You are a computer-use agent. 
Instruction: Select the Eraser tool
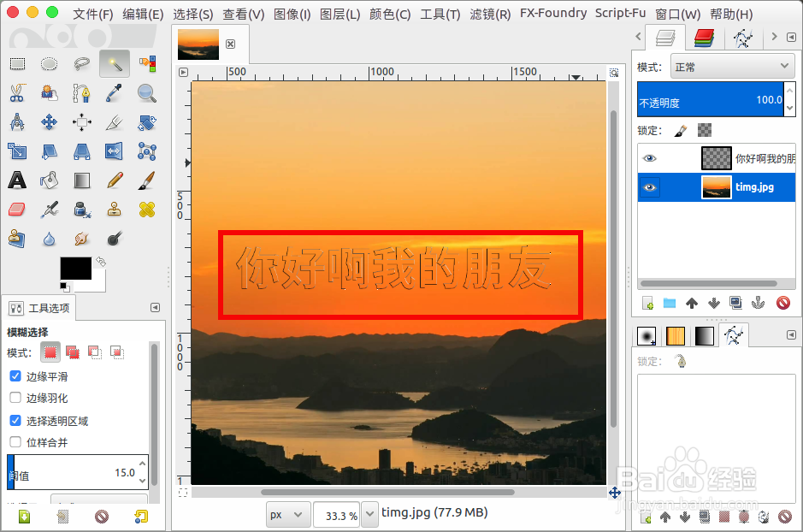(17, 210)
